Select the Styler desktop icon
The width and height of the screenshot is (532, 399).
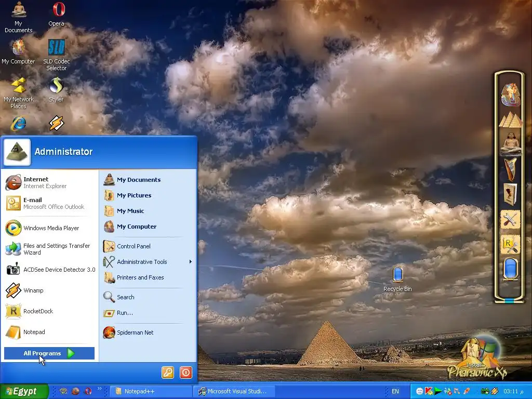(56, 89)
